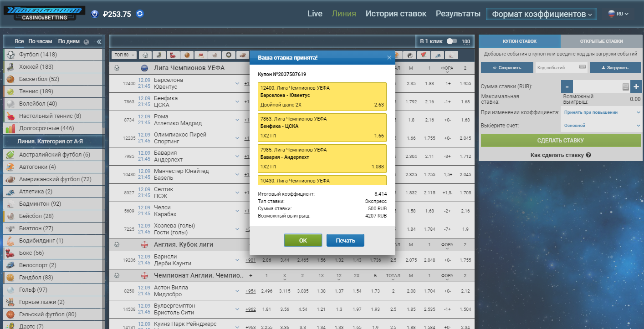The width and height of the screenshot is (644, 329).
Task: Switch to the Открытые ставки tab
Action: tap(602, 41)
